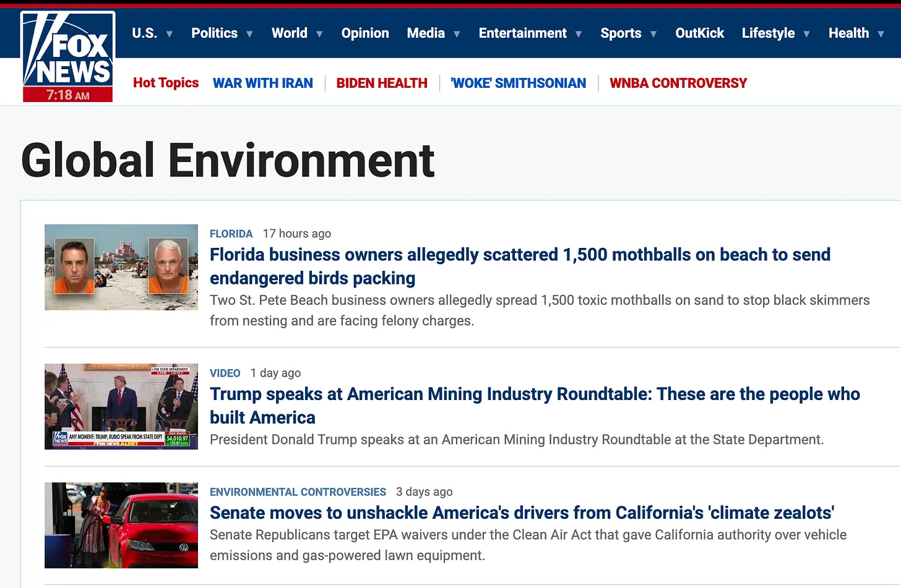Open the Entertainment section
The height and width of the screenshot is (588, 901).
point(523,33)
